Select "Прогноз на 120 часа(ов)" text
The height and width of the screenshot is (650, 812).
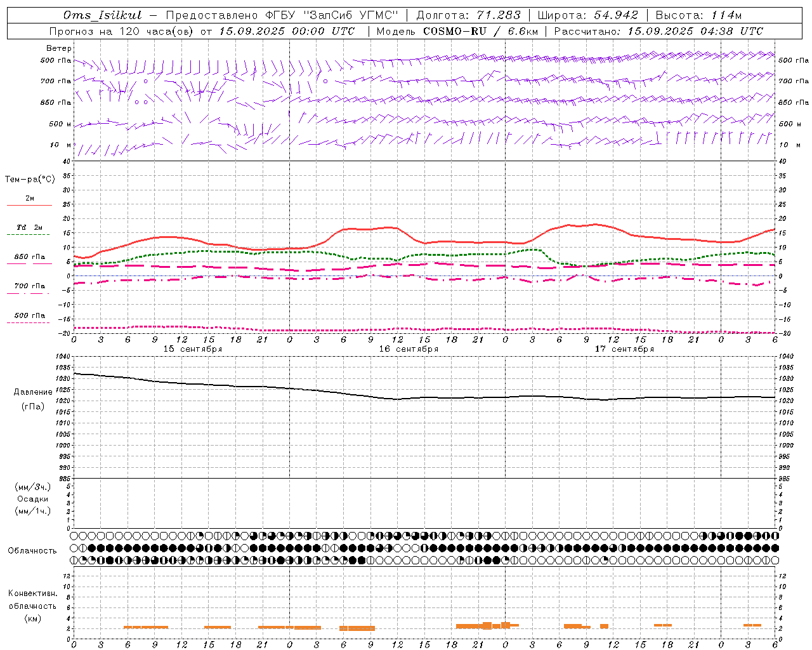point(122,31)
